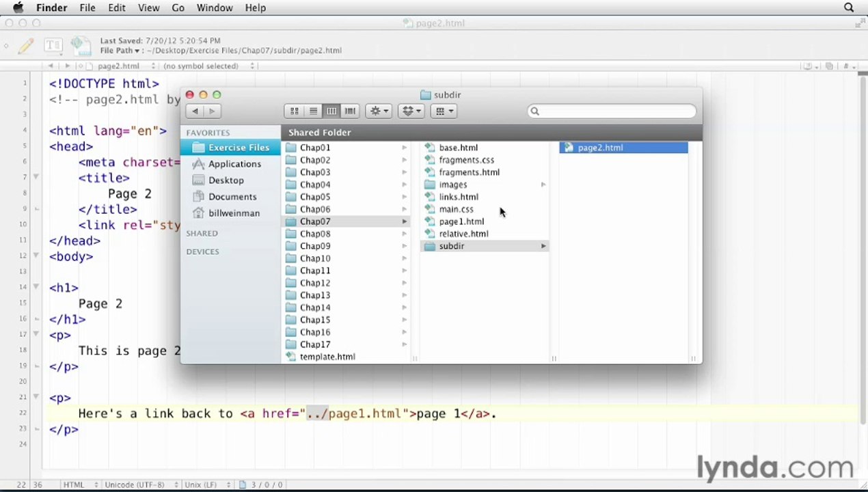Expand images folder arrow
Viewport: 868px width, 492px height.
[x=543, y=184]
